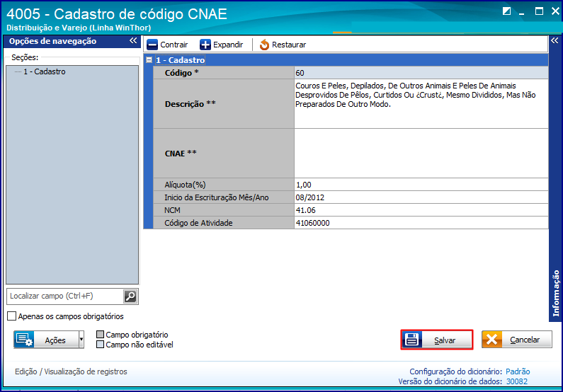
Task: Collapse the Opções de navegação panel
Action: [x=133, y=41]
